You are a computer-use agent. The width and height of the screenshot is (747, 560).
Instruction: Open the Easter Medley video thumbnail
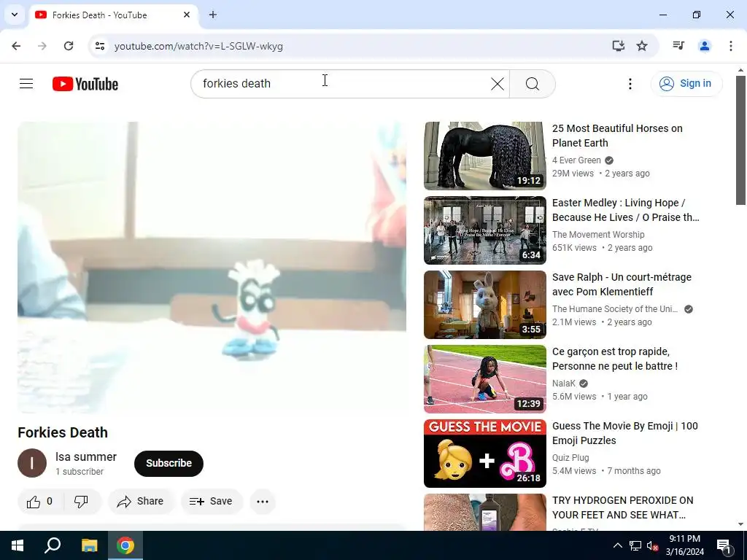485,230
